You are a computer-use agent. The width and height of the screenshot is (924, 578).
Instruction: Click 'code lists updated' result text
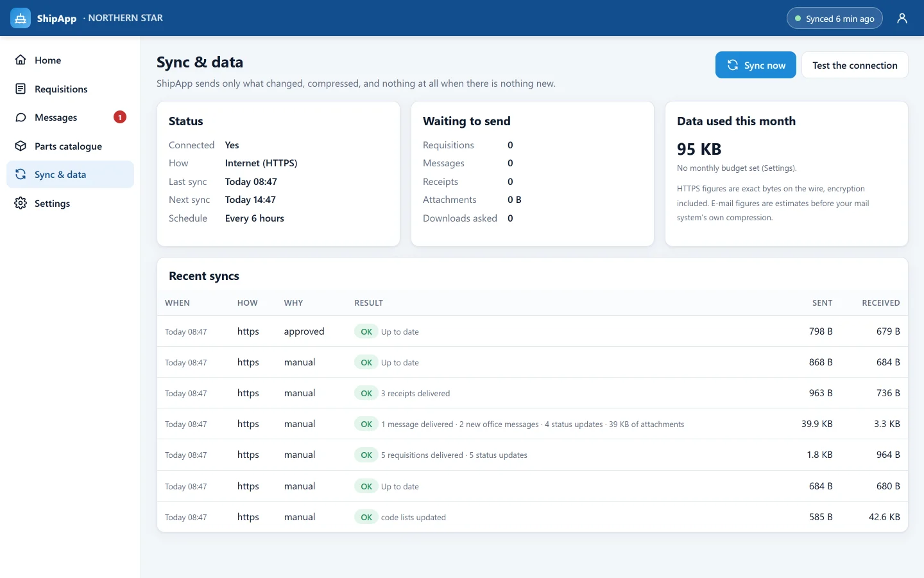click(413, 517)
